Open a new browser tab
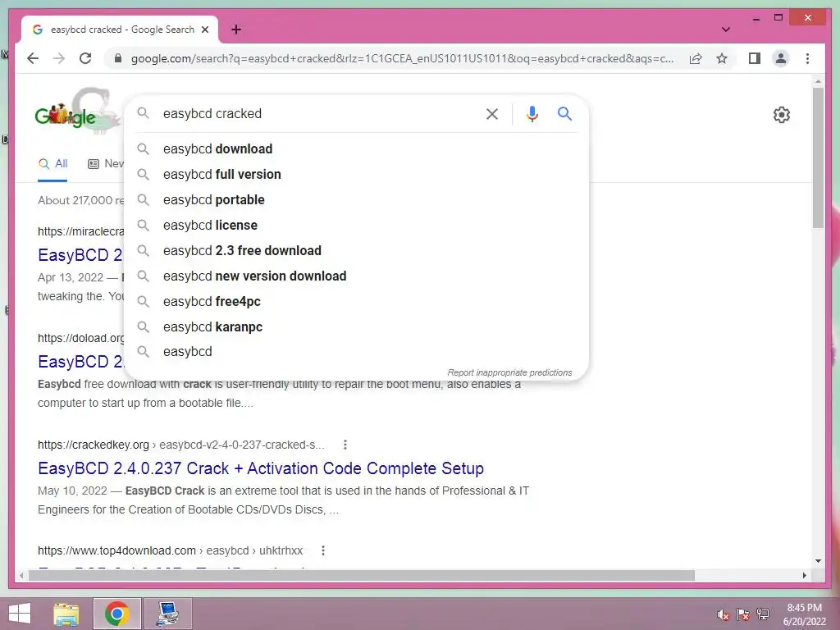The height and width of the screenshot is (630, 840). coord(236,30)
